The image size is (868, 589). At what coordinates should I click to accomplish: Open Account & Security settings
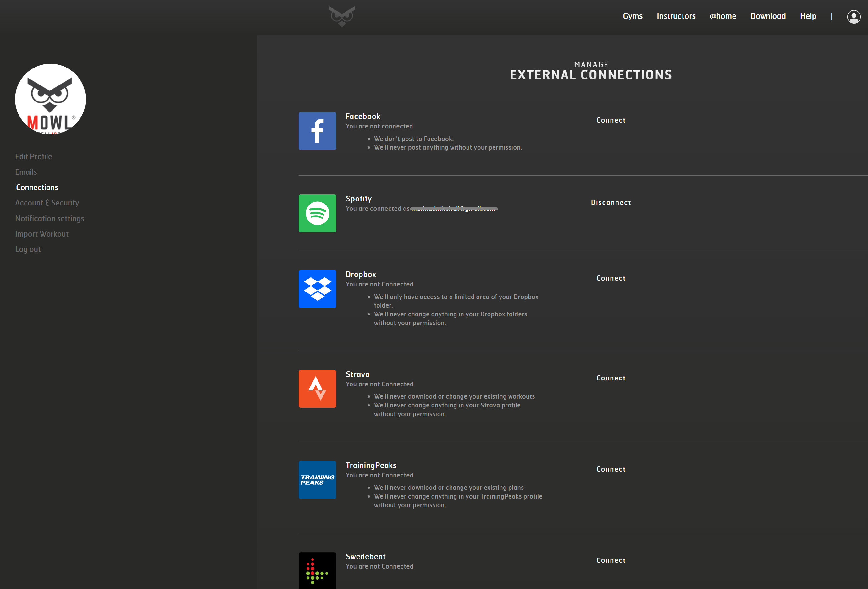point(47,203)
